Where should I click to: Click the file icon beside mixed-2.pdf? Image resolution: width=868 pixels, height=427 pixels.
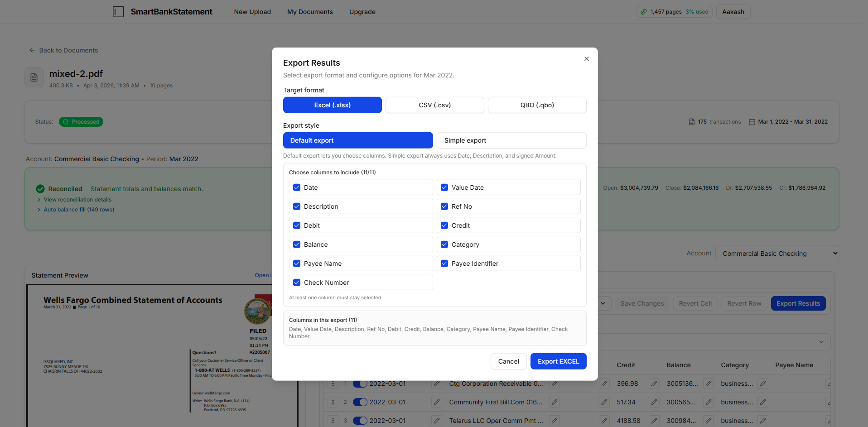[34, 77]
